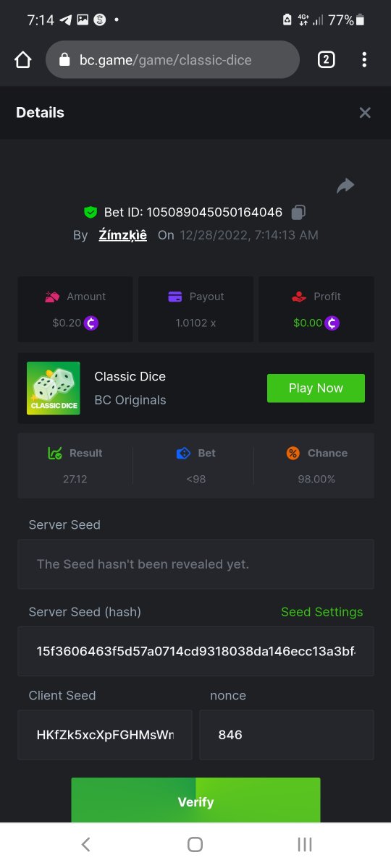Open Źímzķìê player profile link
Image resolution: width=391 pixels, height=868 pixels.
(123, 235)
